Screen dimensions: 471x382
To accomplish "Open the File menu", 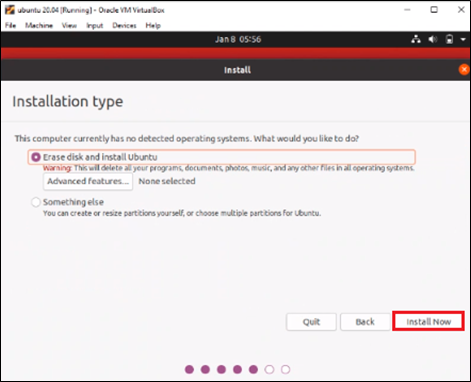I will pyautogui.click(x=10, y=26).
